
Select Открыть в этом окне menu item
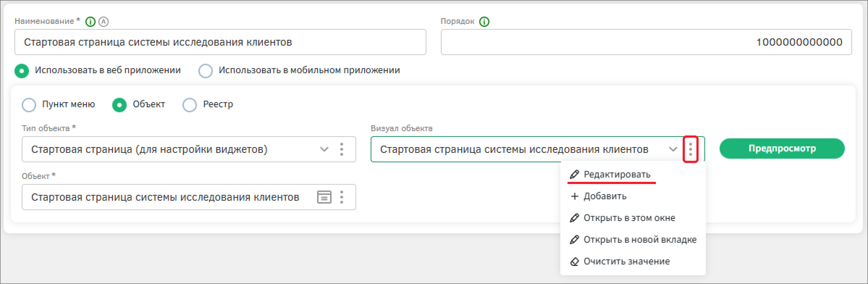coord(629,218)
